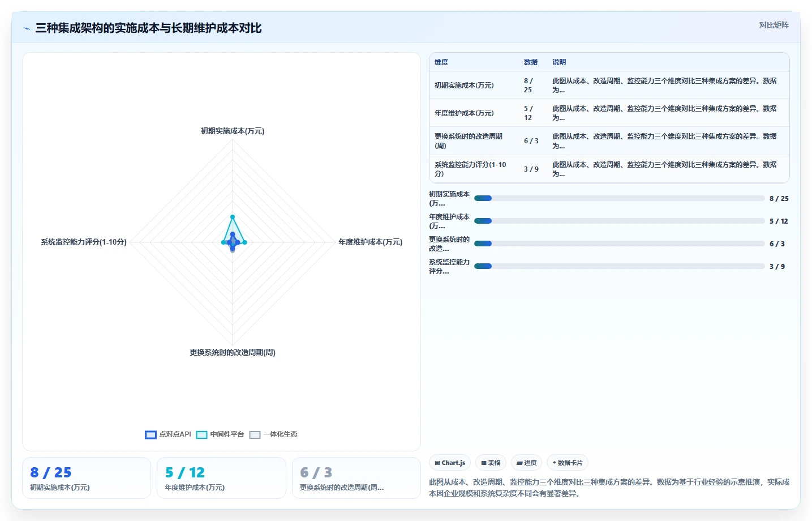This screenshot has height=521, width=812.
Task: Click the 数据卡片 tag
Action: pos(568,463)
